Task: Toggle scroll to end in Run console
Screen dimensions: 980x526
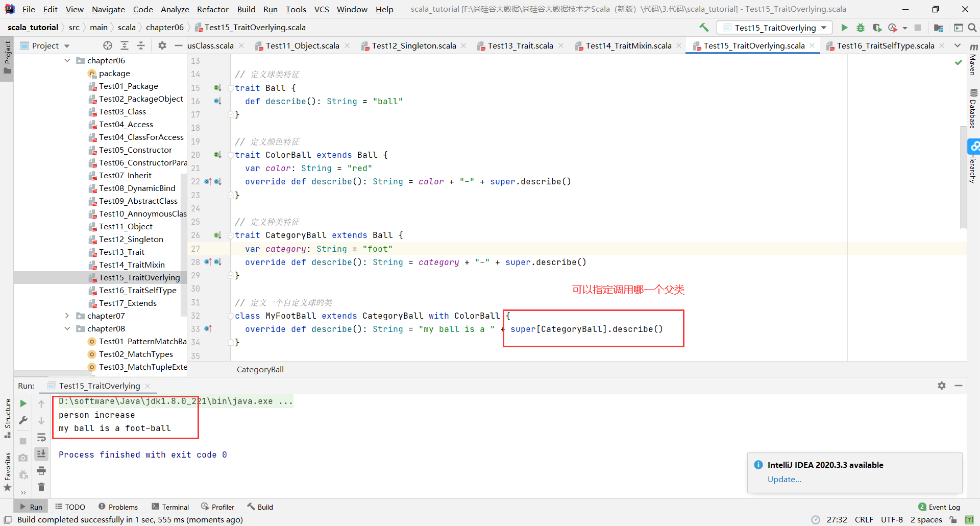Action: pos(41,453)
